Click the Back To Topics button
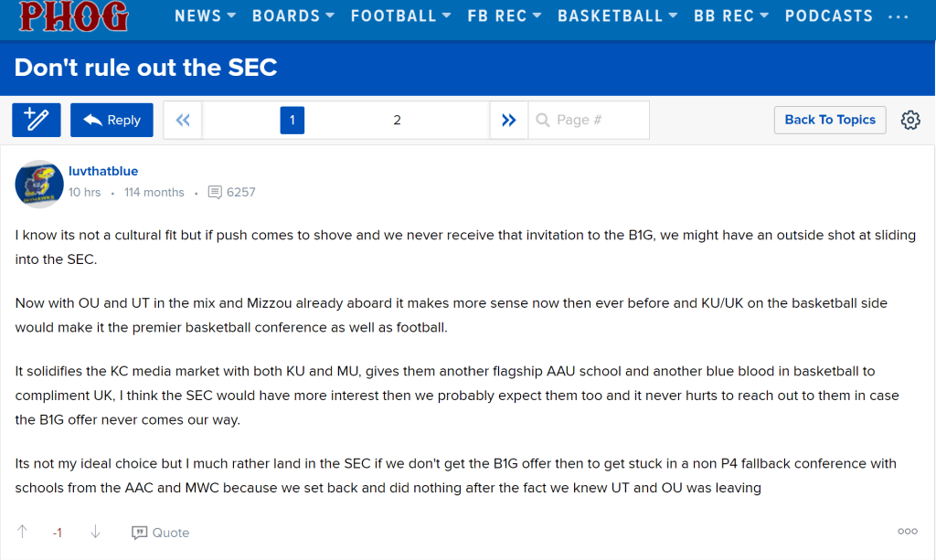 pyautogui.click(x=829, y=120)
